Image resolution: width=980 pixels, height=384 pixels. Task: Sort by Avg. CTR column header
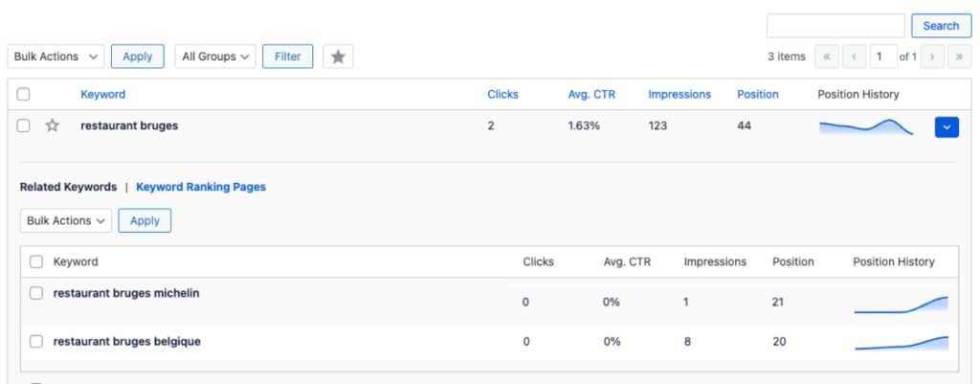tap(591, 95)
